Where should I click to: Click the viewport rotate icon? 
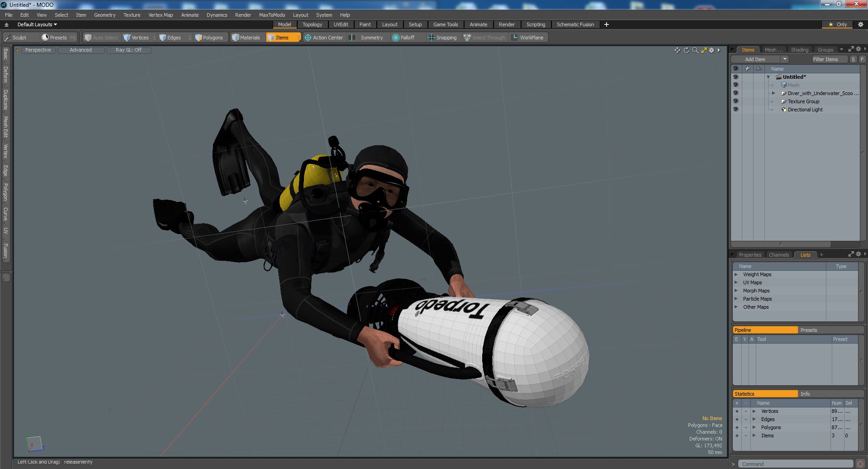point(686,50)
